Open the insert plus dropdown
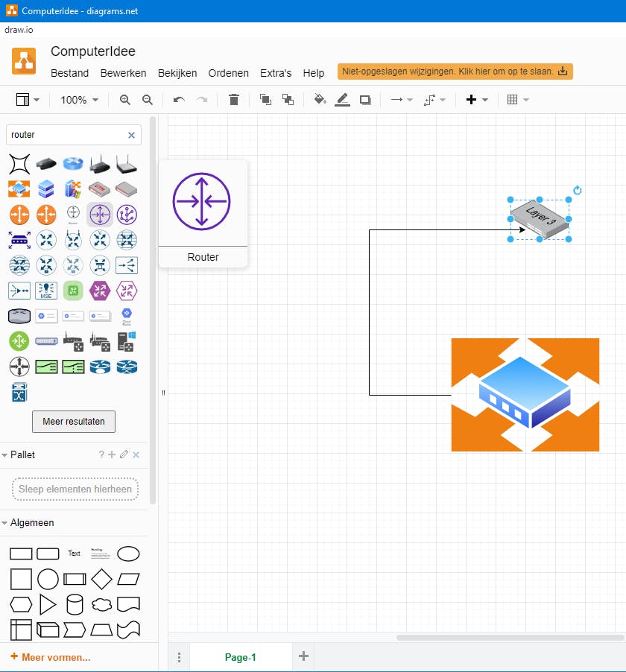 [477, 100]
